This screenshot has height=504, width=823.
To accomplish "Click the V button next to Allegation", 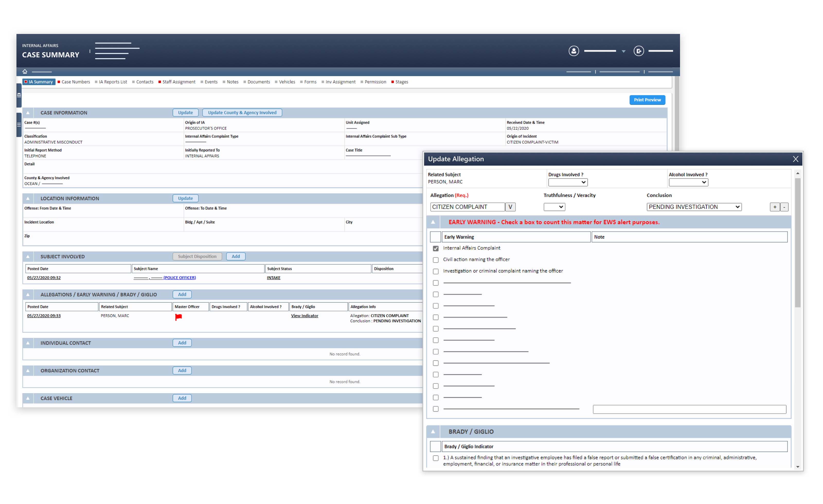I will click(510, 207).
